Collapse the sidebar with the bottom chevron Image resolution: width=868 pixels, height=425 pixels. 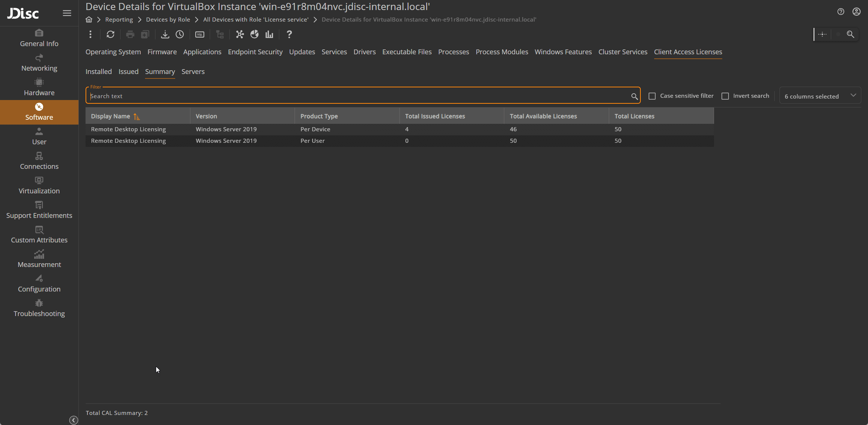pyautogui.click(x=74, y=420)
